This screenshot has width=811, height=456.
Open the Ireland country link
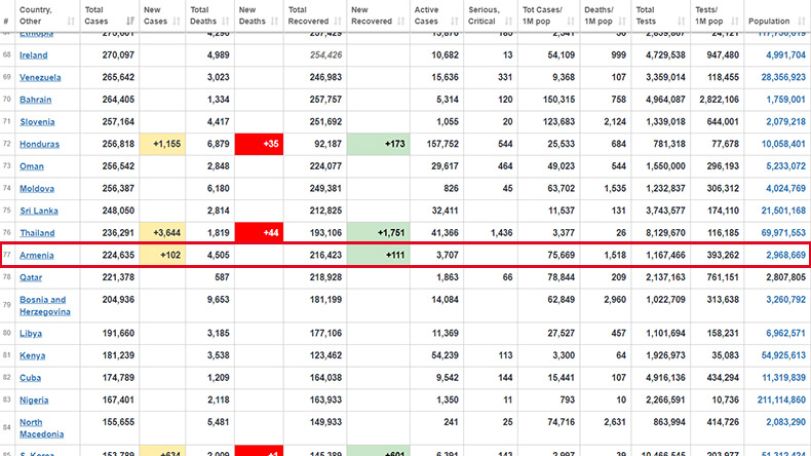tap(34, 55)
